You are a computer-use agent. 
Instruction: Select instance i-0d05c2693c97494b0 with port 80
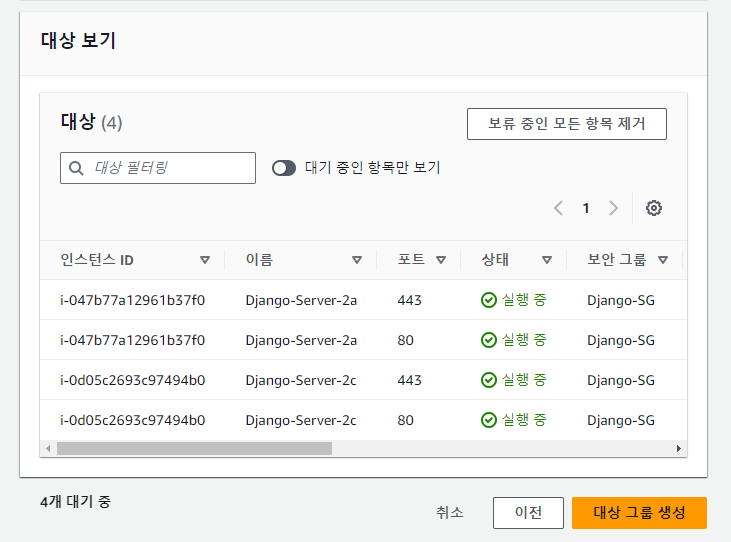tap(132, 420)
